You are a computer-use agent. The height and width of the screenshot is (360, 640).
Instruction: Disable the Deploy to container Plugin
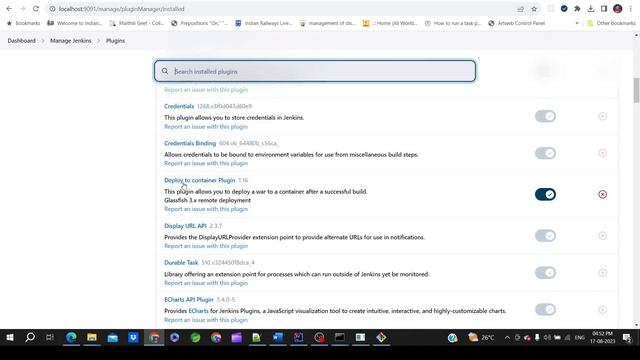pyautogui.click(x=545, y=194)
